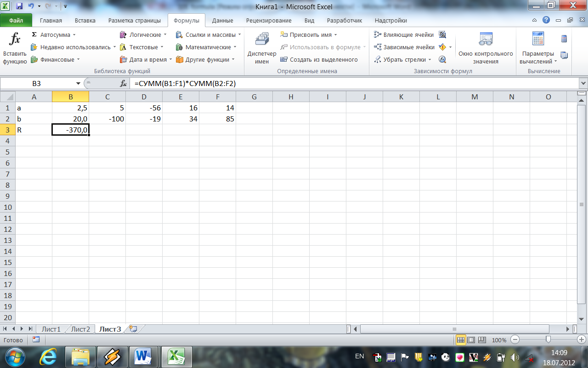Switch to the Вид ribbon tab
588x368 pixels.
(309, 20)
